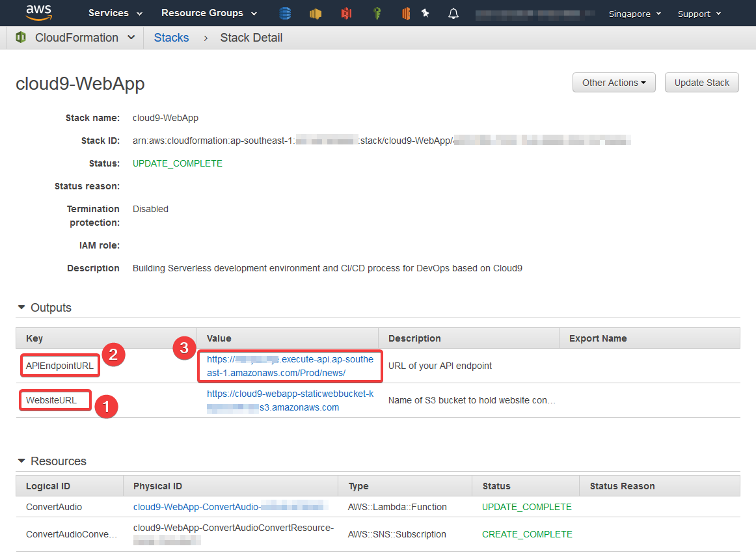
Task: Open the execute-api endpoint URL link
Action: point(290,366)
